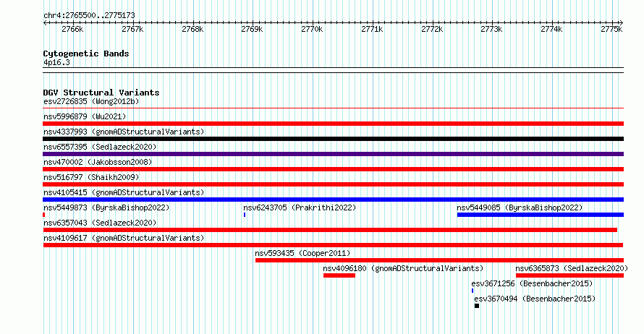Click the nsv5996879 (Wu2021) variant label
The height and width of the screenshot is (334, 644).
pos(85,116)
